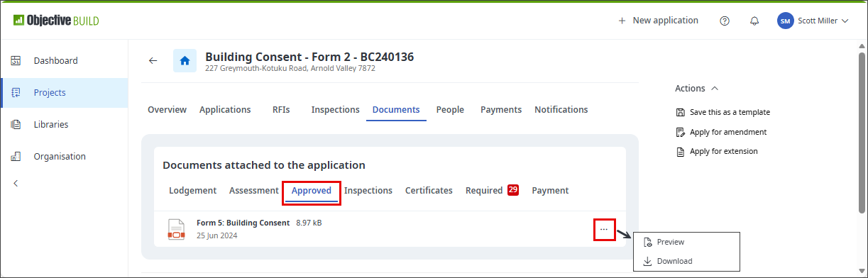Select the Assessment document tab
868x278 pixels.
[254, 191]
